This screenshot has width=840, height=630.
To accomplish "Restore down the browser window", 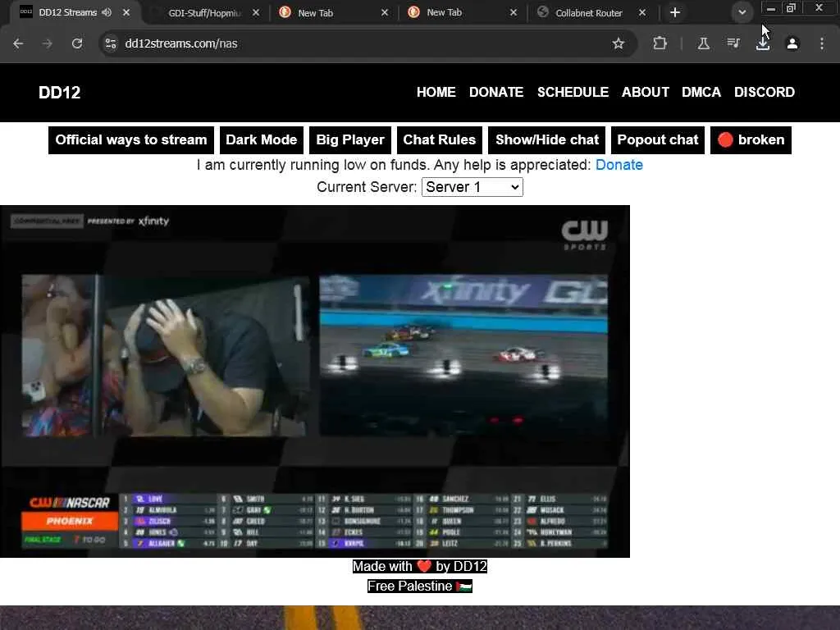I will pos(791,8).
